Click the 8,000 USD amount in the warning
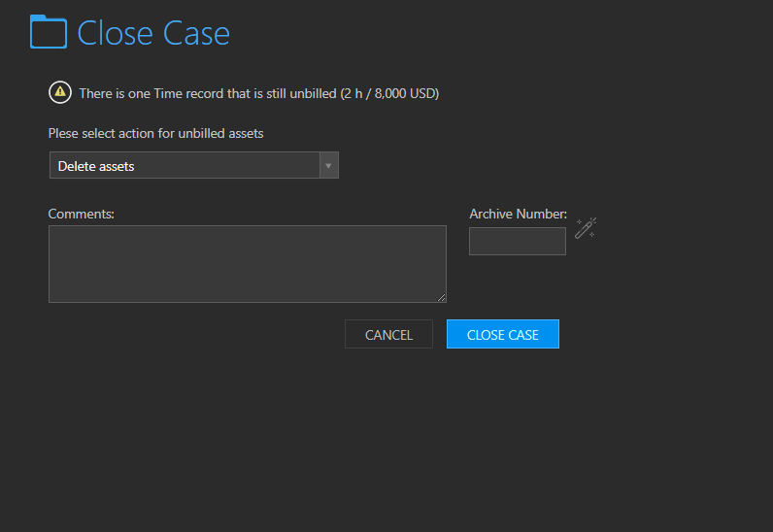Screen dimensions: 773x532 [x=405, y=93]
